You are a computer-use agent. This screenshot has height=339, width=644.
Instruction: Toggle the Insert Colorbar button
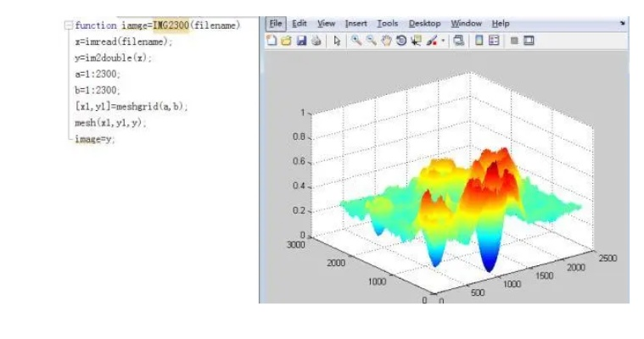click(478, 41)
